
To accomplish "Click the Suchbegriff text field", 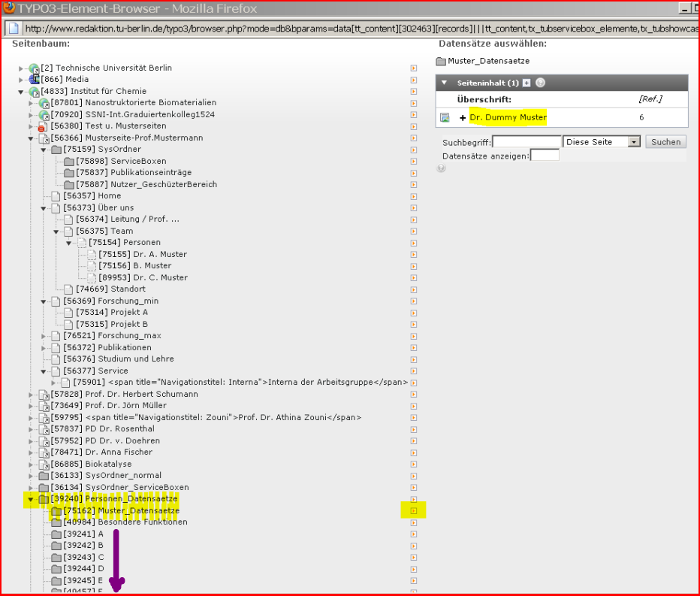I will [x=527, y=142].
